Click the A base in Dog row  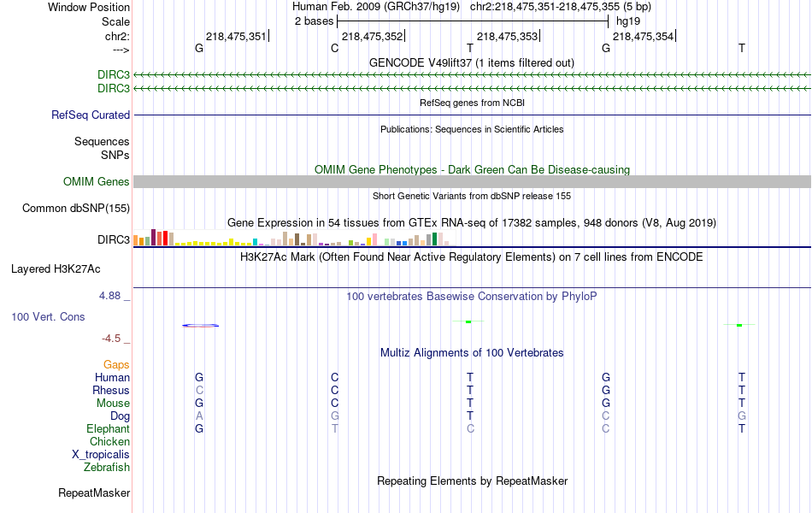[199, 416]
